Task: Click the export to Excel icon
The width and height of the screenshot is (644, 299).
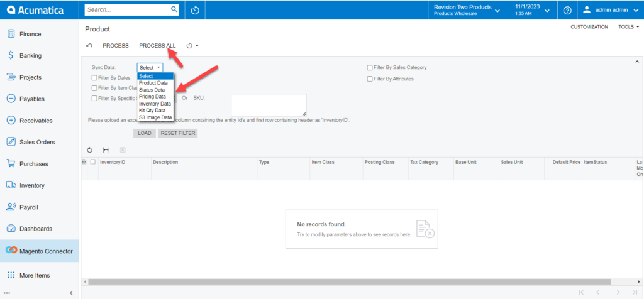Action: point(123,151)
